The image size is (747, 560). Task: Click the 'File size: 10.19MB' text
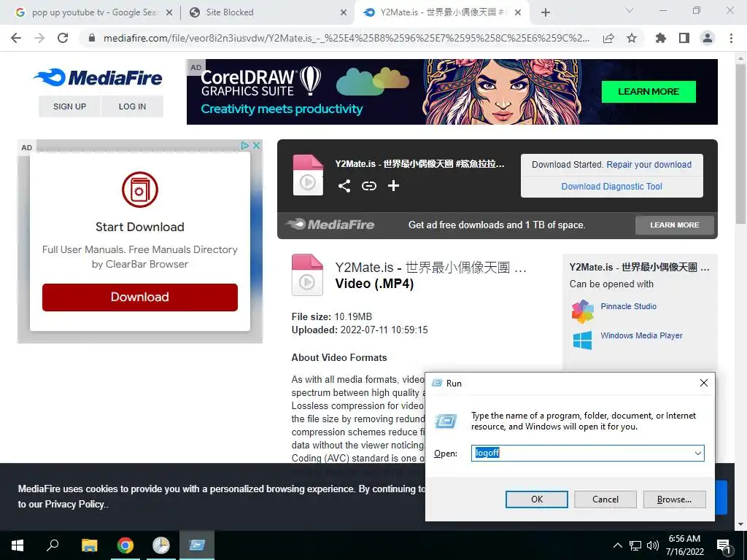click(x=332, y=316)
